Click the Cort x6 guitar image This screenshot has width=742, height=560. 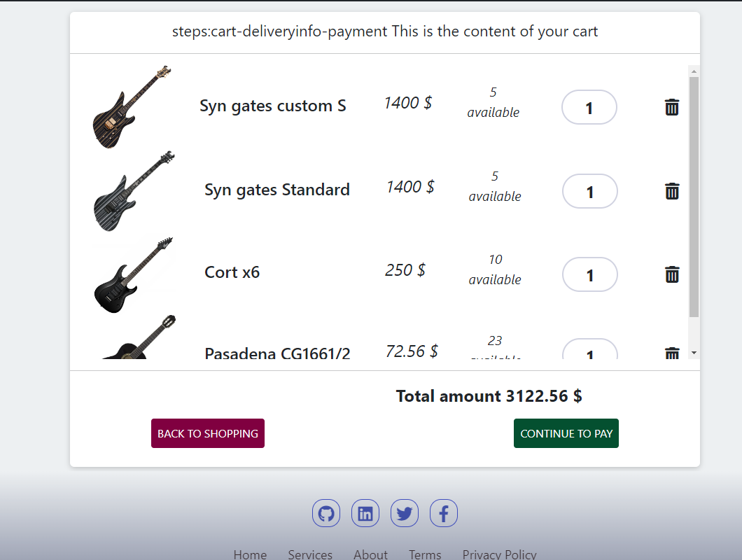(133, 274)
